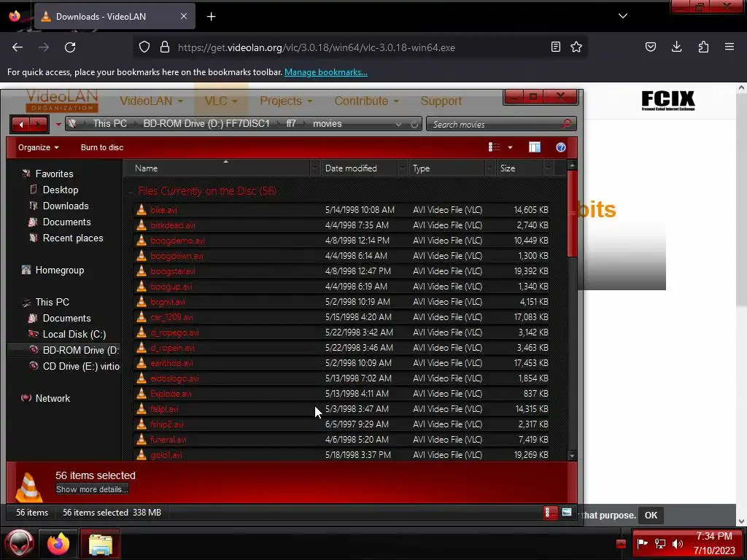This screenshot has height=560, width=747.
Task: Open a new Firefox tab
Action: 211,17
